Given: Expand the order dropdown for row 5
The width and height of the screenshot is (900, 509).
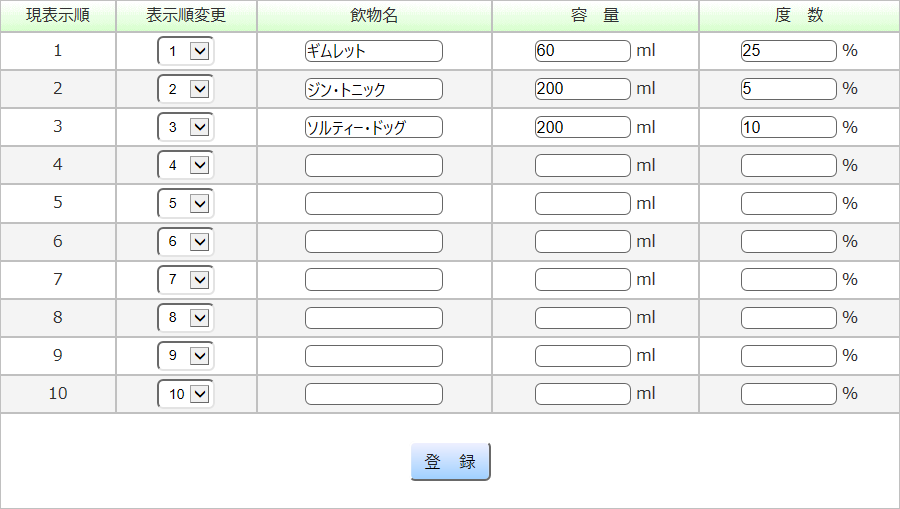Looking at the screenshot, I should pos(186,203).
